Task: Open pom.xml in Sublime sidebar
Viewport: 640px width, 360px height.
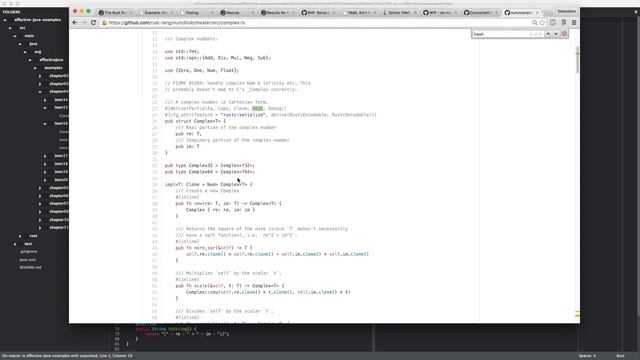Action: 28,260
